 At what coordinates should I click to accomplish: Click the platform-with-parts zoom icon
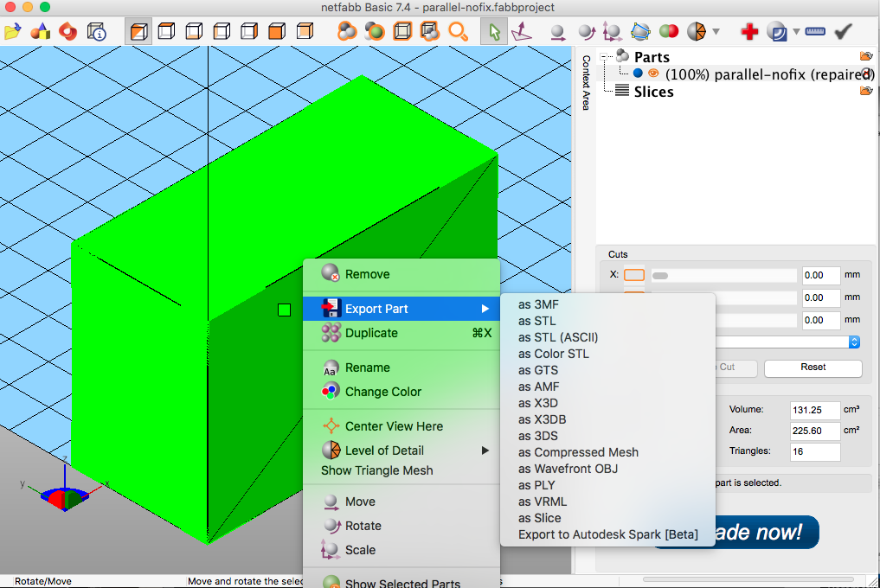pyautogui.click(x=430, y=31)
